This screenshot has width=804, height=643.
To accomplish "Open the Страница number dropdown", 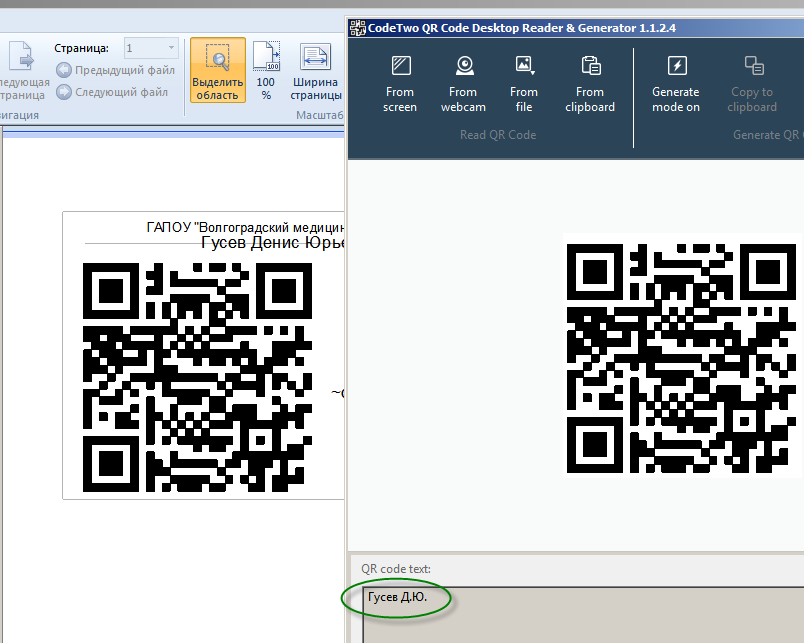I will click(x=171, y=47).
